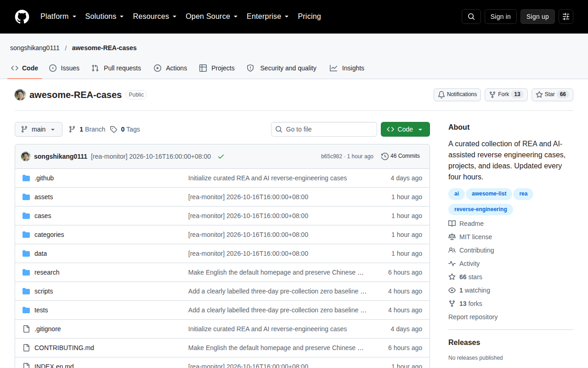Viewport: 588px width, 368px height.
Task: Click the Sign in button
Action: click(x=501, y=17)
